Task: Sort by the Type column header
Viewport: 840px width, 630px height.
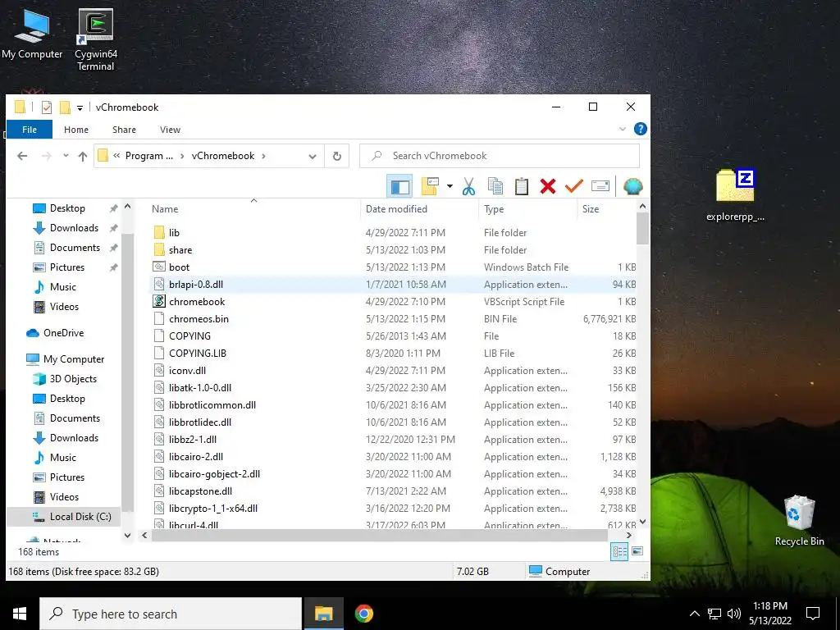Action: (528, 209)
